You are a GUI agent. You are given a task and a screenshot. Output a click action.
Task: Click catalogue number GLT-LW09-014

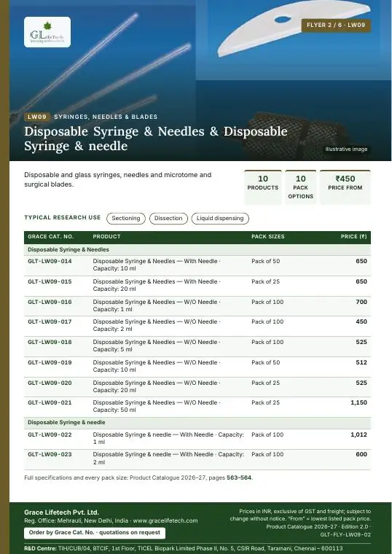(x=50, y=261)
